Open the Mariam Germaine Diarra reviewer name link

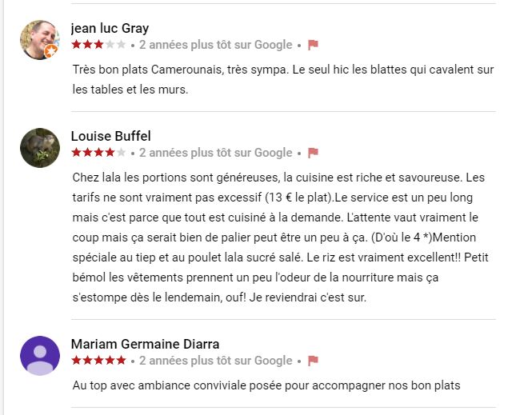(145, 344)
